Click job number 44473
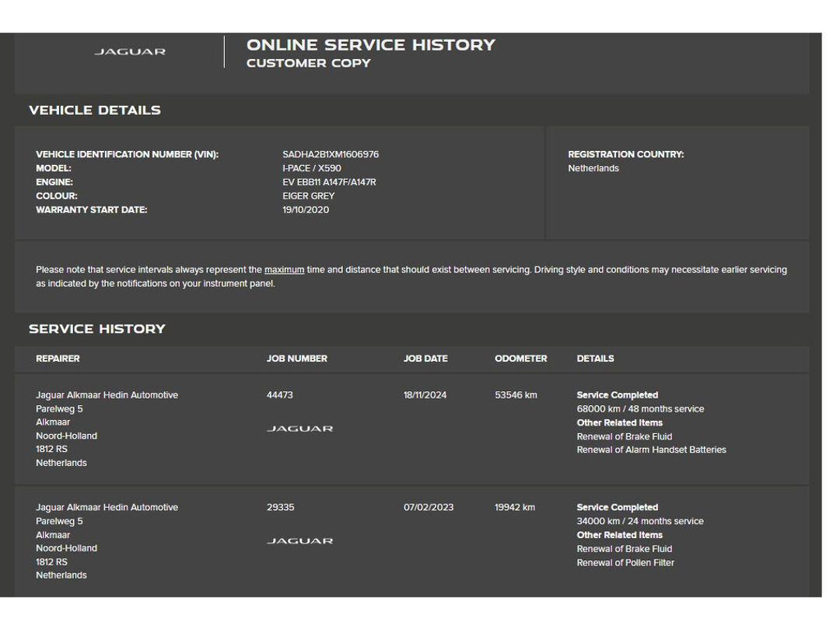Viewport: 840px width, 630px height. point(280,395)
